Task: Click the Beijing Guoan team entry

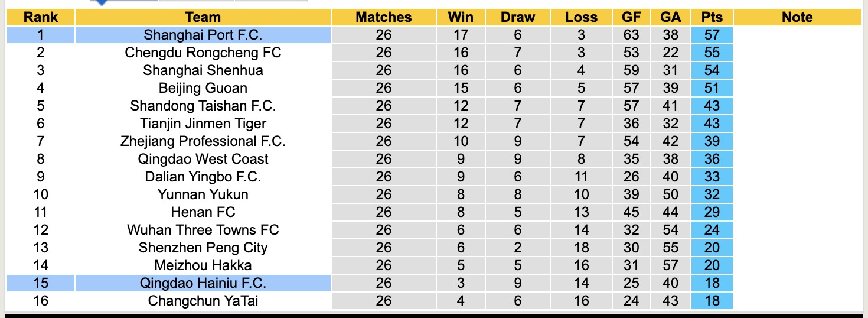Action: 203,88
